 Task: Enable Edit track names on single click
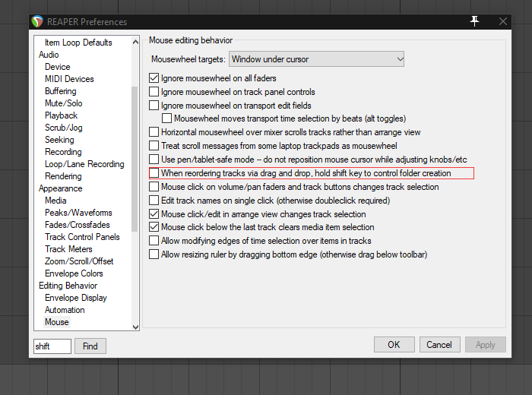(x=154, y=201)
